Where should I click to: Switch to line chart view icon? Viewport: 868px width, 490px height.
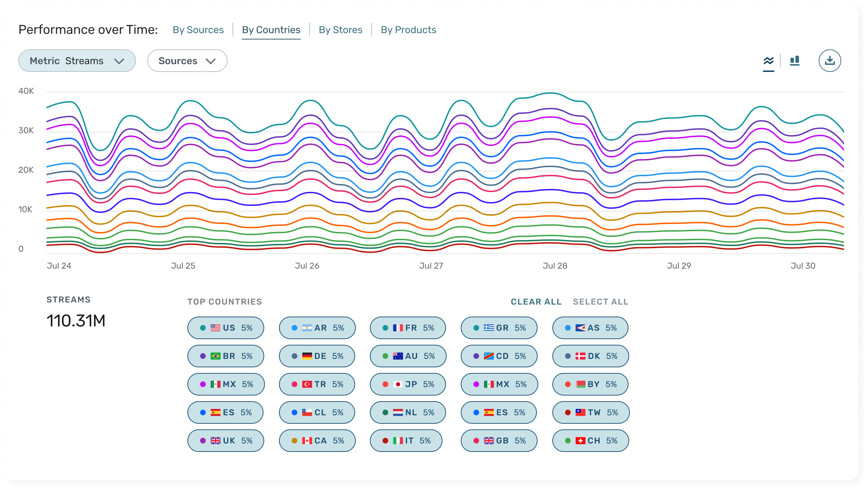(768, 61)
